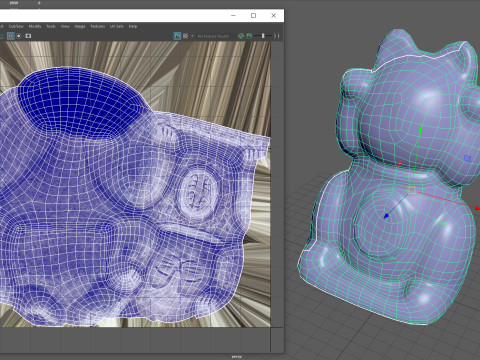Toggle the checker map icon
This screenshot has height=360, width=480.
tap(186, 36)
